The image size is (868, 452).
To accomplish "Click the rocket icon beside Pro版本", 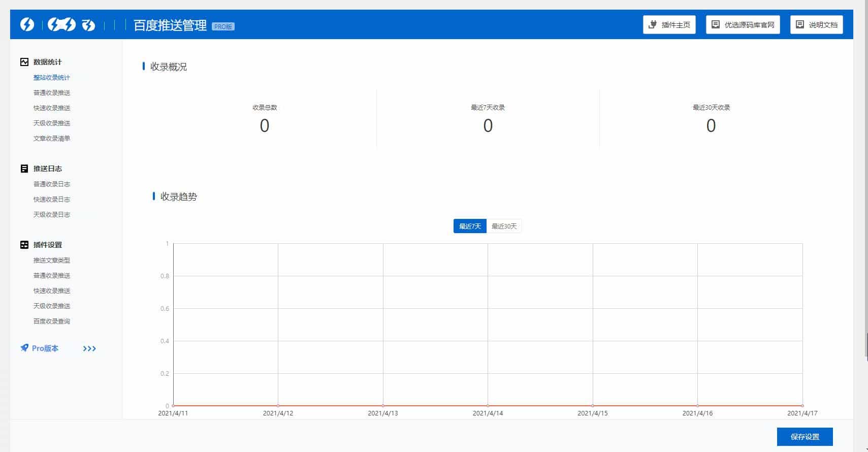I will pyautogui.click(x=24, y=348).
